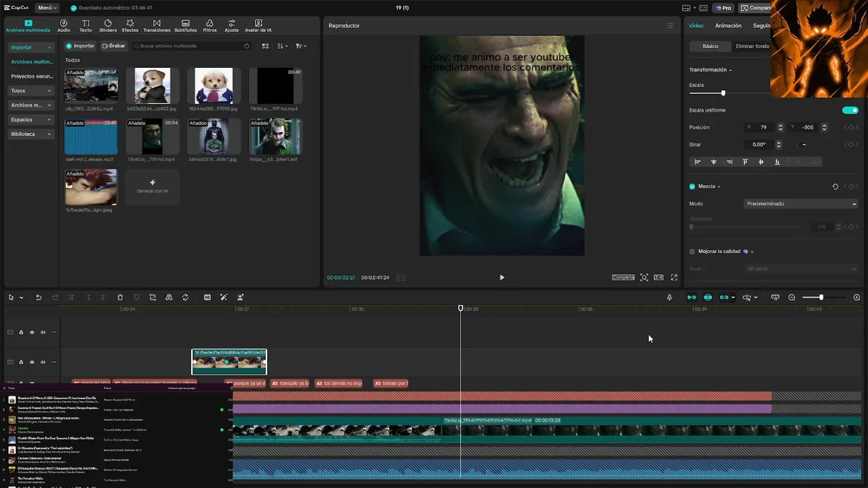Hide the top timeline track with eye icon
Viewport: 868px width, 488px height.
coord(31,332)
